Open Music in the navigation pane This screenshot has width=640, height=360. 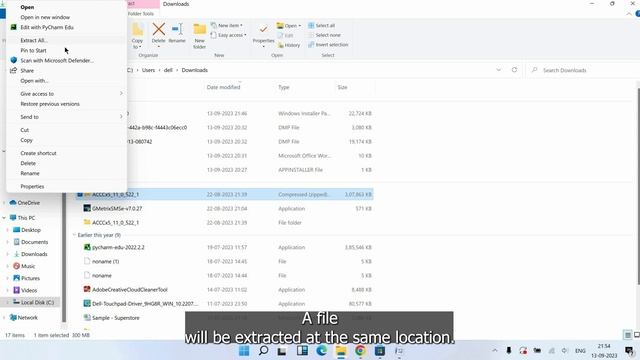pyautogui.click(x=24, y=266)
